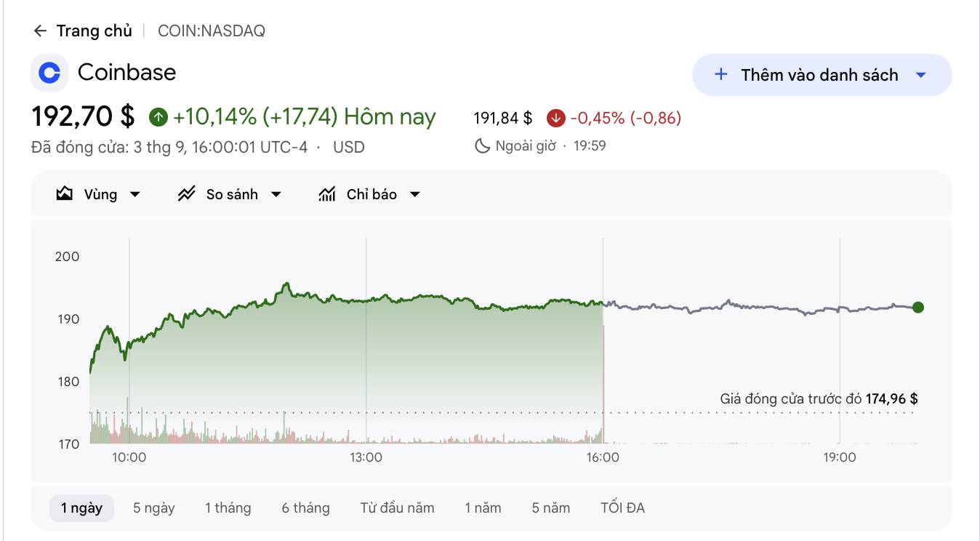
Task: Click the 180 price axis label
Action: point(68,382)
